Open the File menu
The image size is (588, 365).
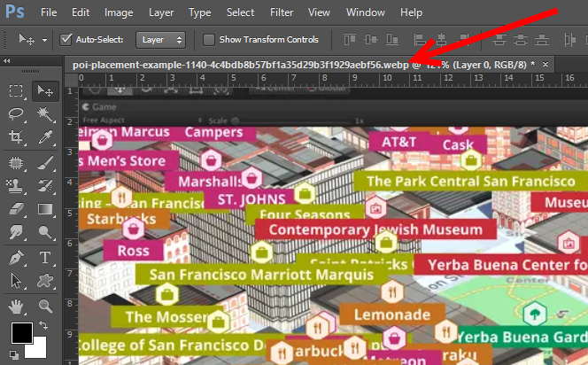(x=49, y=12)
